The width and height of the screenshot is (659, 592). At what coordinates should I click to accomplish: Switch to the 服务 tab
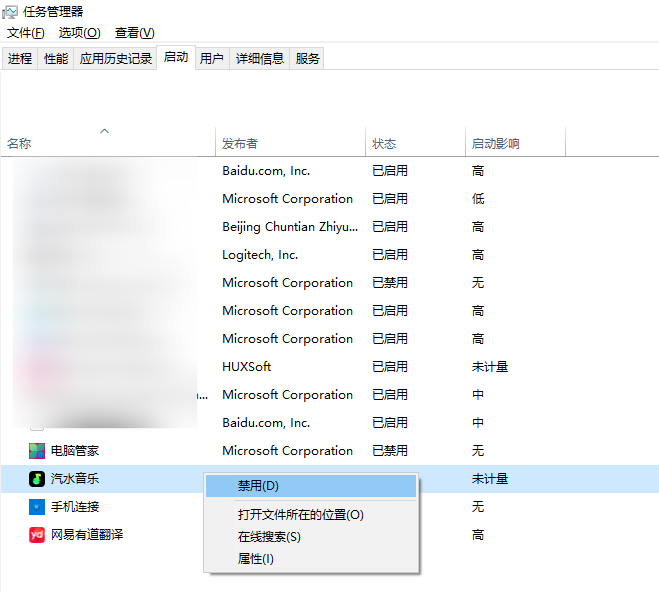tap(307, 58)
